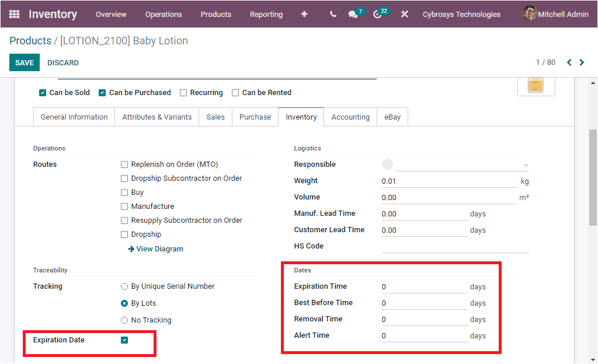Navigate to next record with right arrow

(x=582, y=62)
